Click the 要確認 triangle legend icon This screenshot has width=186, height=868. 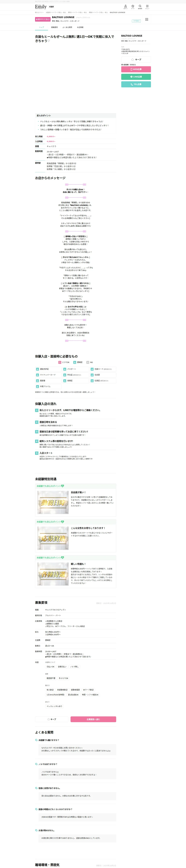[x=75, y=362]
